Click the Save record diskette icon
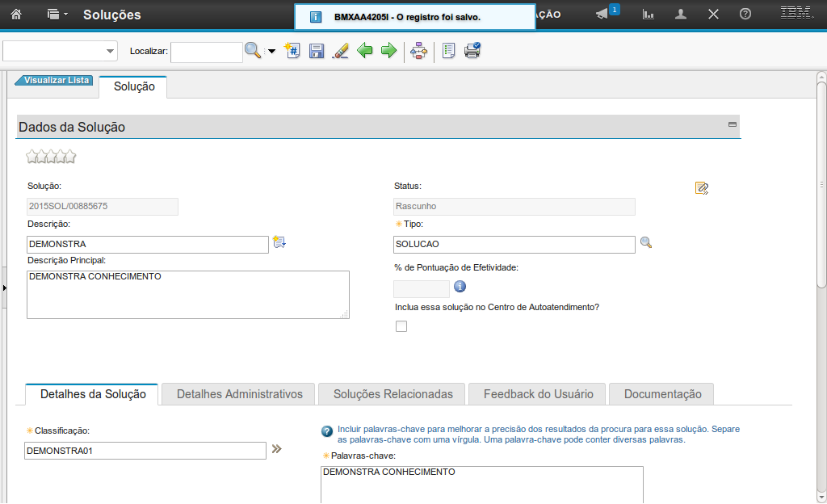 (317, 51)
